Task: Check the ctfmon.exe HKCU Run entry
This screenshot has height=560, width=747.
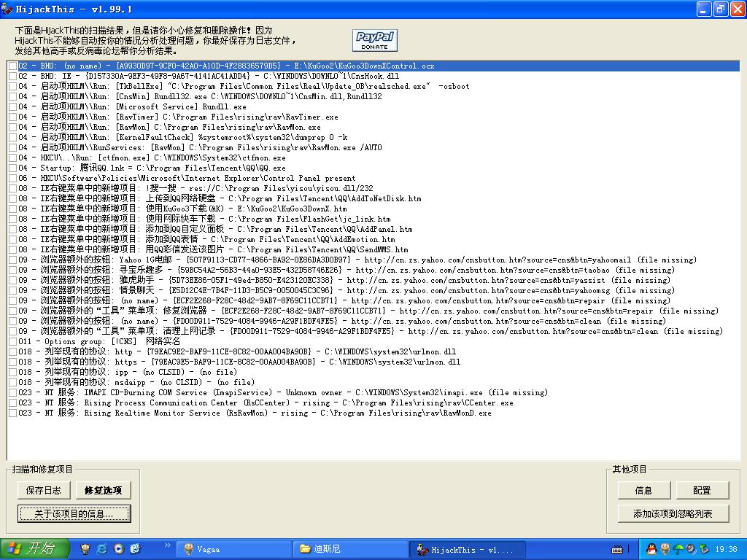Action: [x=13, y=157]
